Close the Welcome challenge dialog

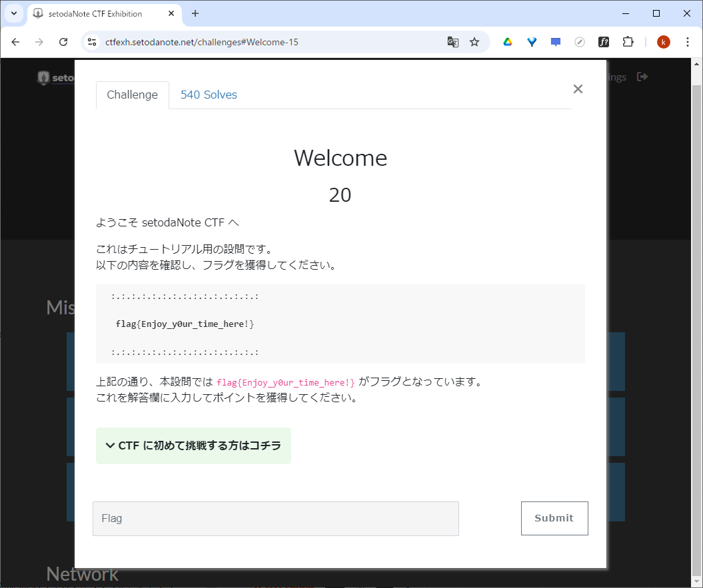578,89
